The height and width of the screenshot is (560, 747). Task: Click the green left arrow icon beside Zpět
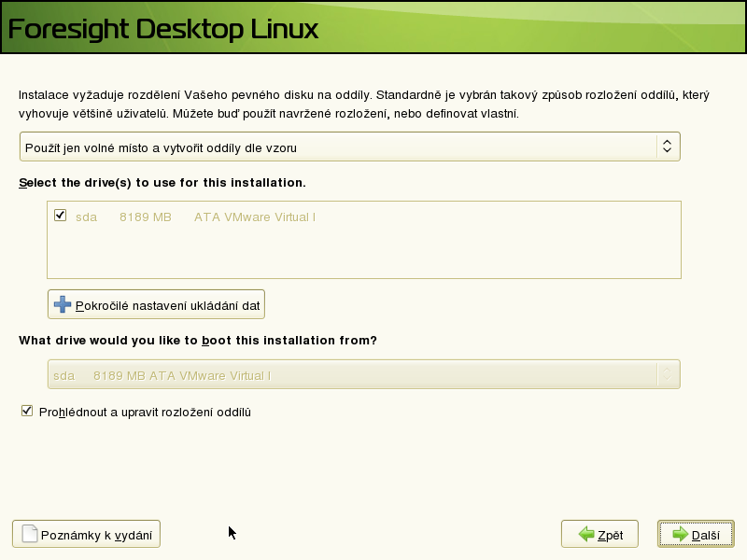(x=585, y=535)
